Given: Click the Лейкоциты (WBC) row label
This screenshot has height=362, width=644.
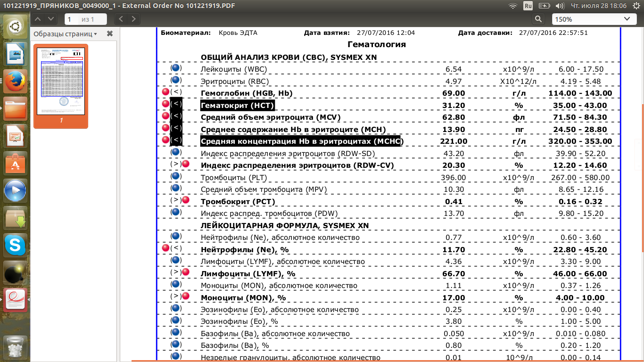Looking at the screenshot, I should 234,69.
